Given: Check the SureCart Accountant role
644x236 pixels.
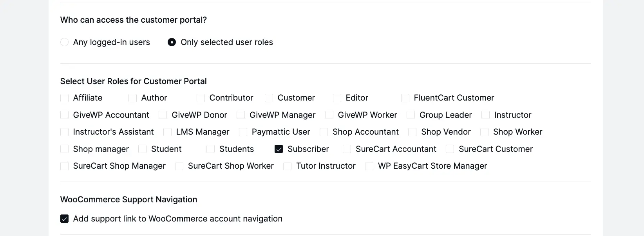Looking at the screenshot, I should click(346, 149).
